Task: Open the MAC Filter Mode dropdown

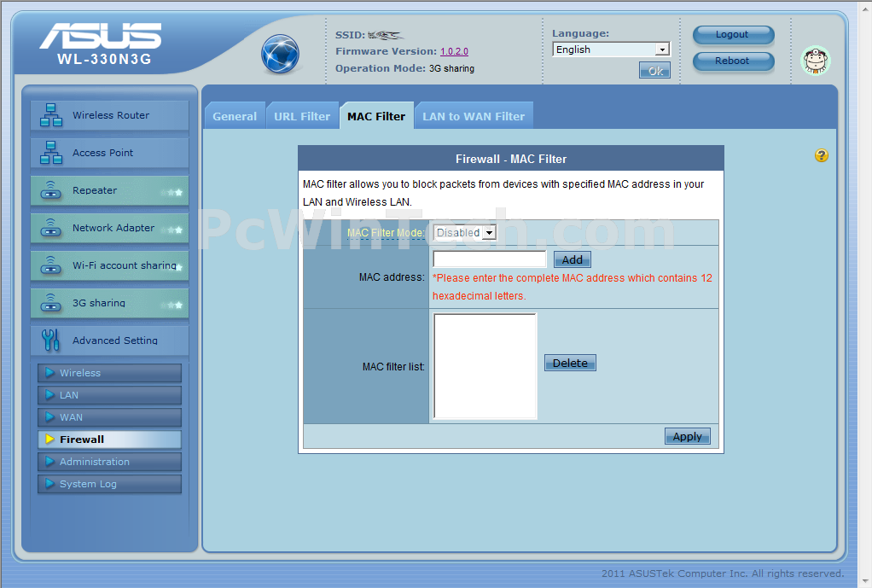Action: [464, 233]
